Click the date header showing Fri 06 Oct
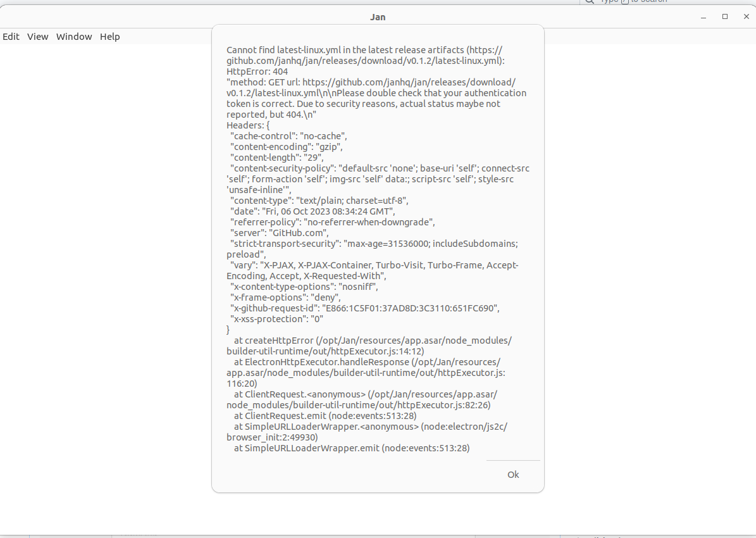This screenshot has height=538, width=756. [x=310, y=211]
